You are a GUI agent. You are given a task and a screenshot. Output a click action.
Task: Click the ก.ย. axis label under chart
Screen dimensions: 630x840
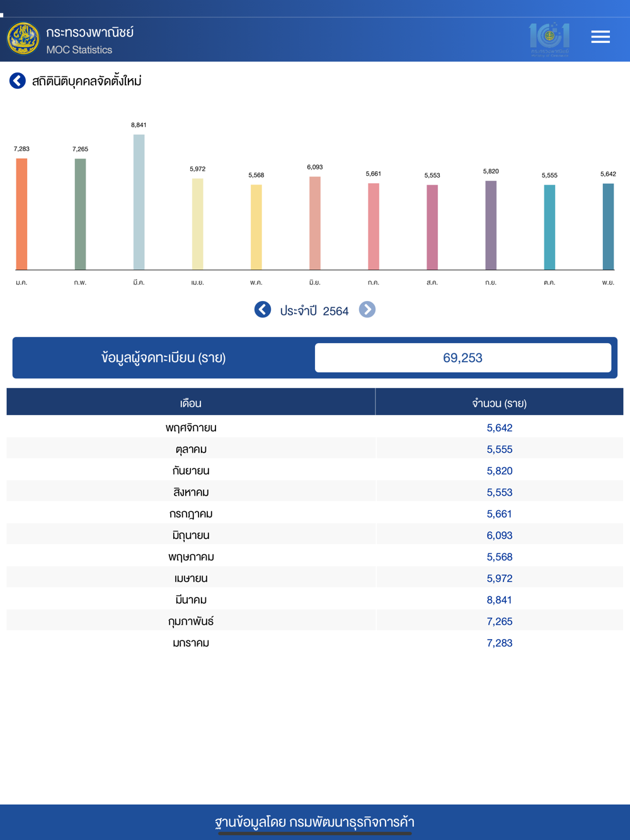pyautogui.click(x=491, y=282)
